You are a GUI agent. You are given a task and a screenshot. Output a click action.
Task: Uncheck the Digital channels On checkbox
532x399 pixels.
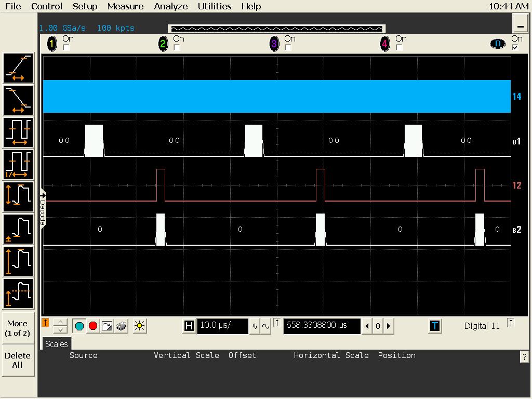515,48
